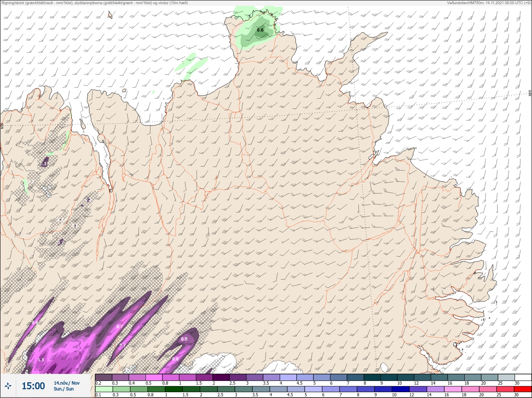Click the small island off the northwest coast
The width and height of the screenshot is (532, 398).
coord(110,15)
